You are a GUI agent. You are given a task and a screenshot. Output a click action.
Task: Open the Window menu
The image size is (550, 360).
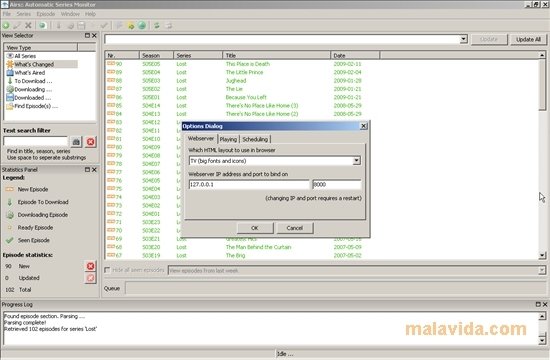tap(70, 14)
